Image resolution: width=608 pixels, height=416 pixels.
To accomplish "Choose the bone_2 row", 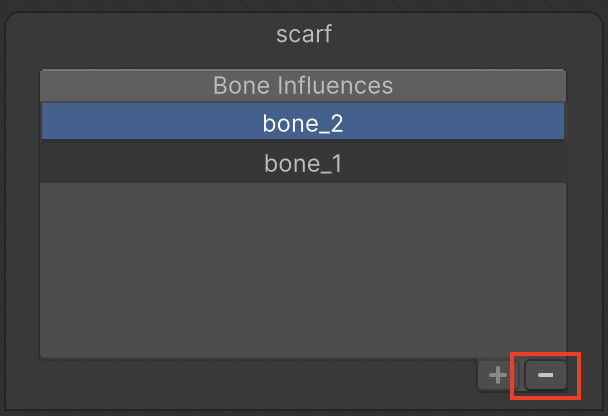I will (x=303, y=123).
